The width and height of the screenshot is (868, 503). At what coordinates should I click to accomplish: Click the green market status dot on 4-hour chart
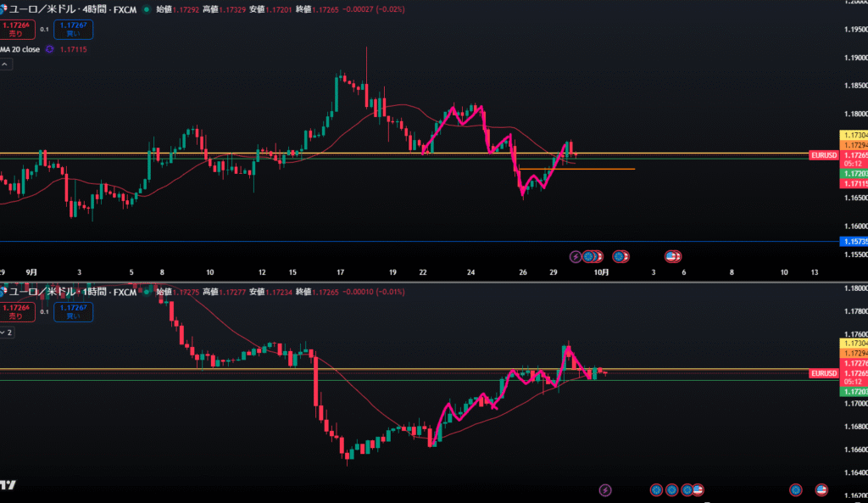tap(147, 9)
